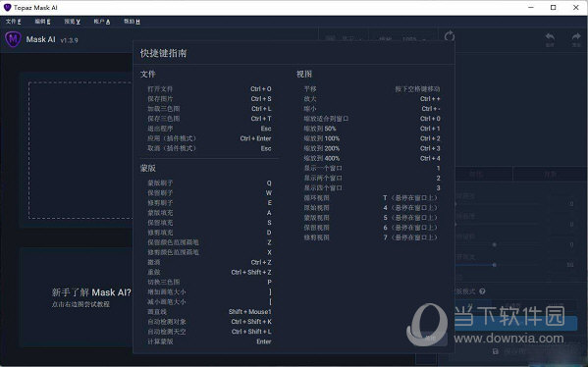
Task: Click the lowest blue slider handle in right panel
Action: [494, 265]
